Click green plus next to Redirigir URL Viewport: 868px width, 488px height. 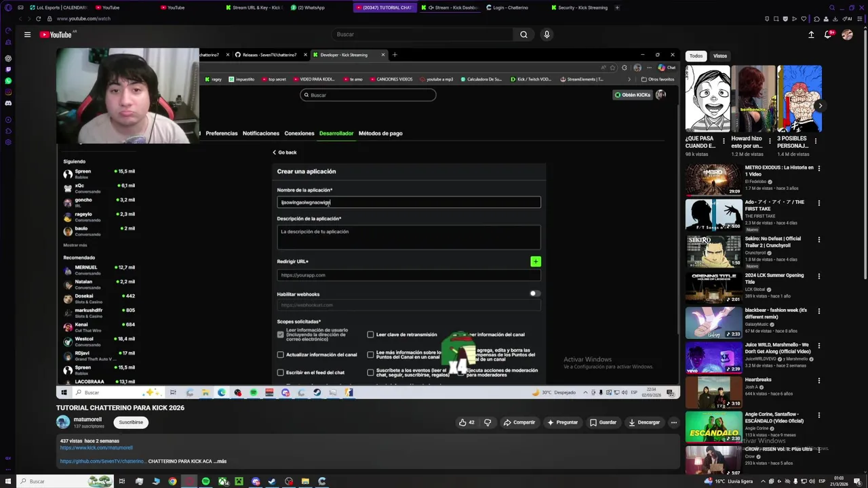coord(536,262)
